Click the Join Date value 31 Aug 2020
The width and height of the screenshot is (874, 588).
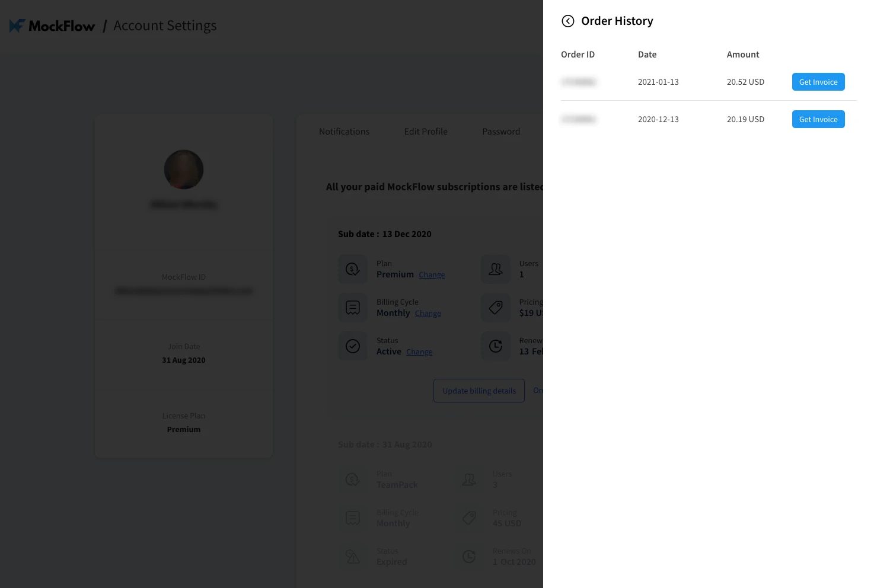click(x=184, y=360)
